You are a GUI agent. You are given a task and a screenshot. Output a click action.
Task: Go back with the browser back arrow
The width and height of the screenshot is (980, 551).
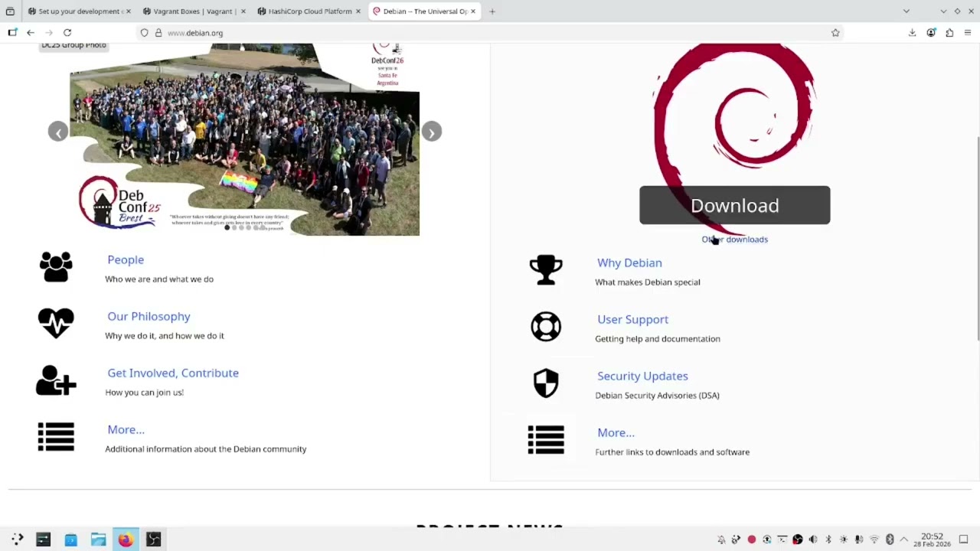31,33
